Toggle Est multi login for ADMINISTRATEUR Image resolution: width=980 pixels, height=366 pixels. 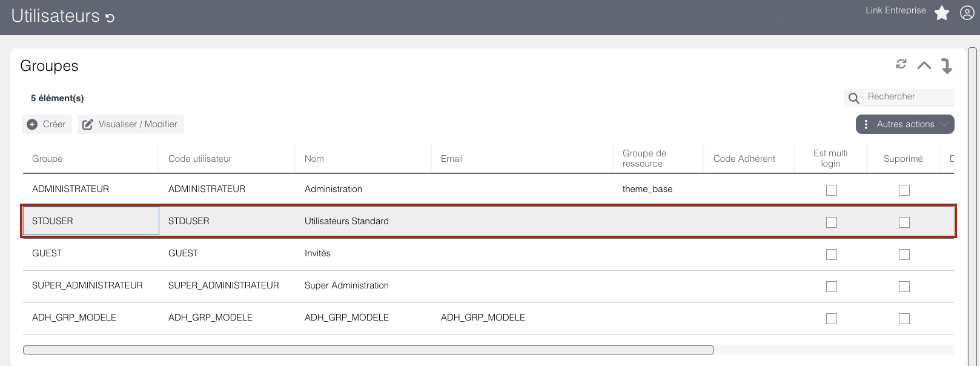pyautogui.click(x=832, y=190)
